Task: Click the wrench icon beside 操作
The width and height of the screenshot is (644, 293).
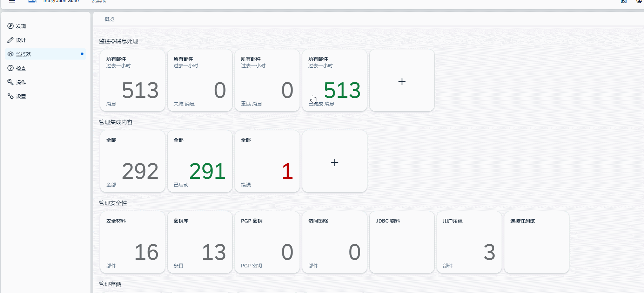Action: coord(11,82)
